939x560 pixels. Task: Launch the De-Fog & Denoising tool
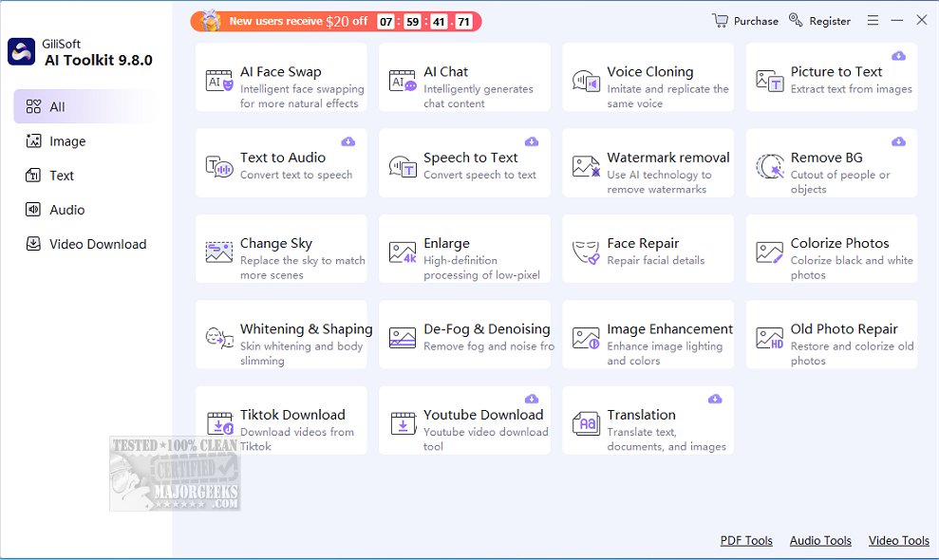[x=465, y=334]
